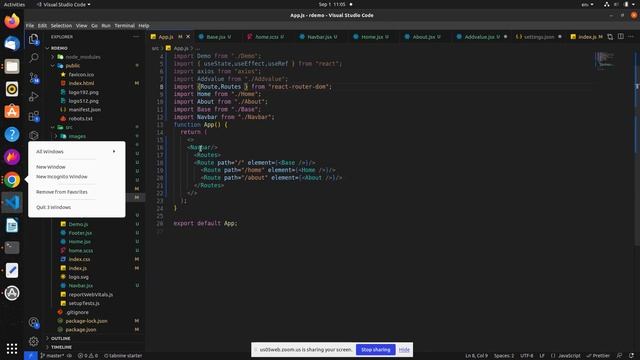The width and height of the screenshot is (640, 360).
Task: Open the Source Control view
Action: click(34, 78)
